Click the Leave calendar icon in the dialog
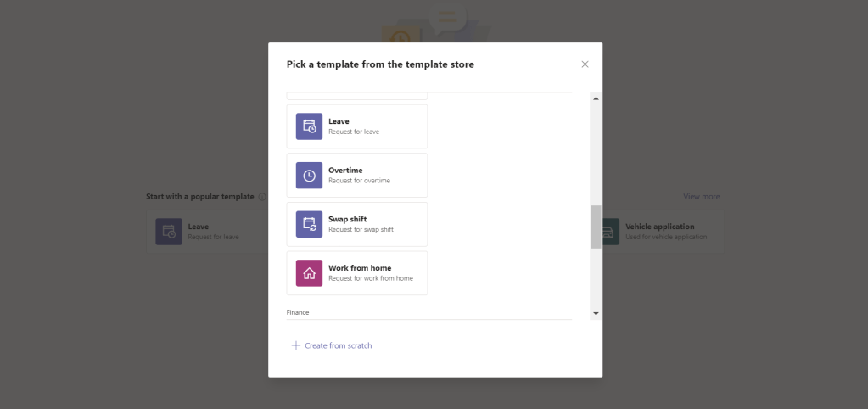Image resolution: width=868 pixels, height=409 pixels. 309,126
